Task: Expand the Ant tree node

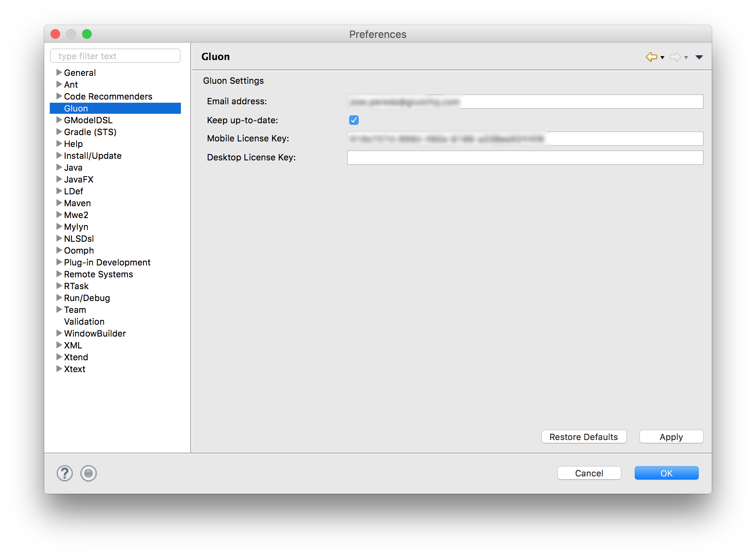Action: [59, 84]
